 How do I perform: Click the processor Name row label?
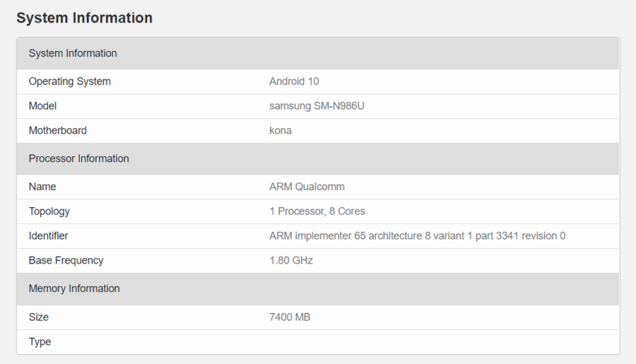coord(42,187)
